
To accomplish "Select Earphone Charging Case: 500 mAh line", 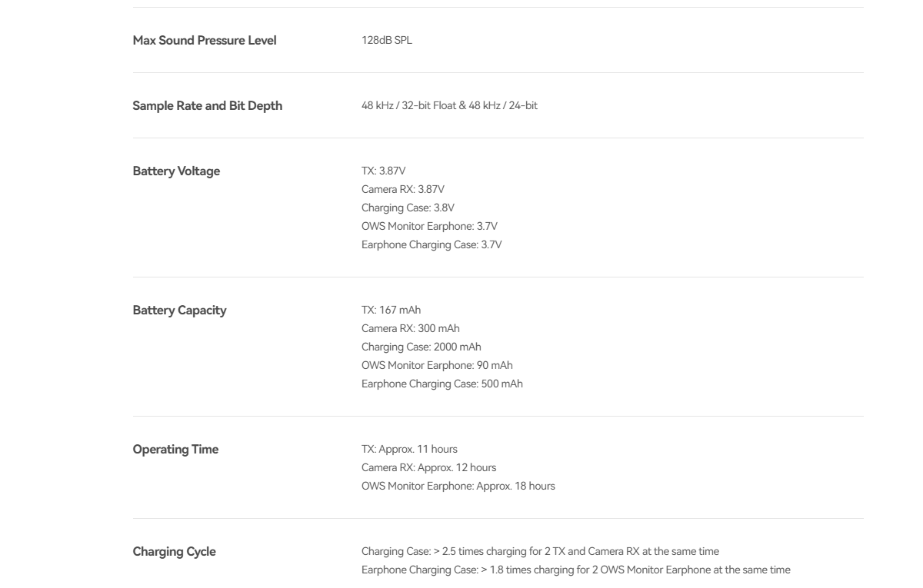I will coord(442,384).
